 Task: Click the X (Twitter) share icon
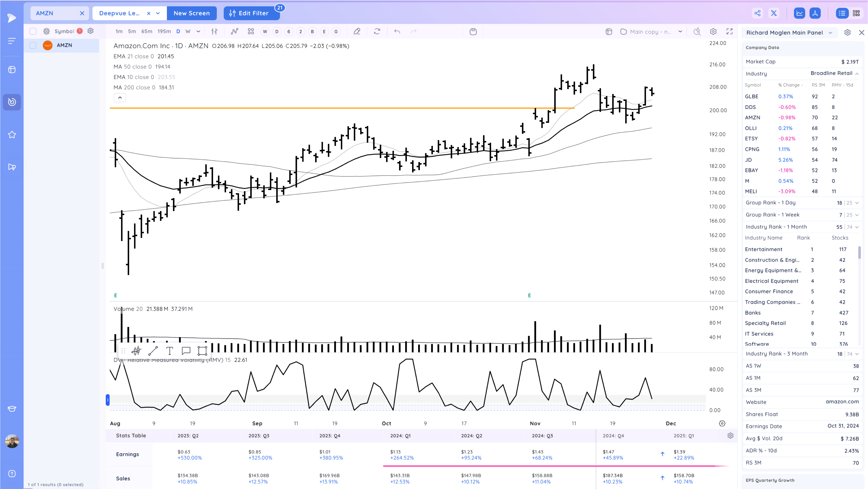(x=774, y=13)
